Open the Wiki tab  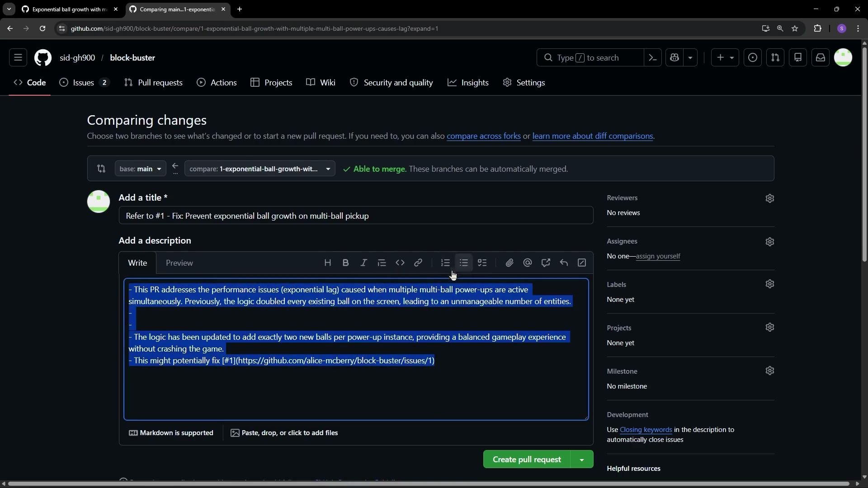pos(321,83)
